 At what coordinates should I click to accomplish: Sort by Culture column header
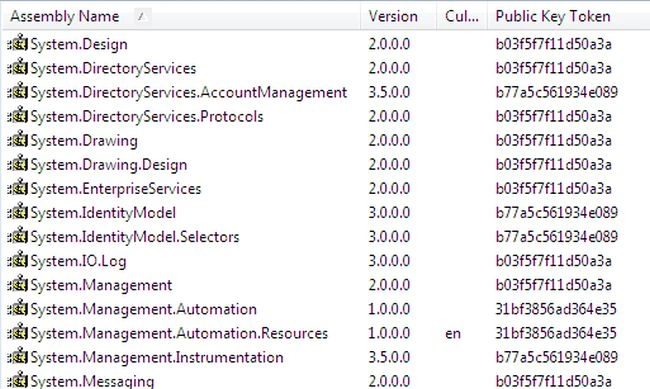coord(462,17)
